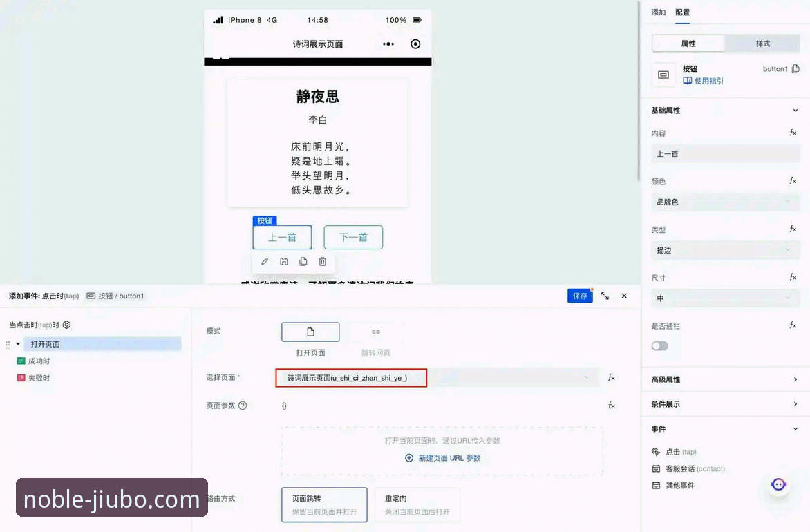Open the 尺寸 中 dropdown
This screenshot has height=532, width=810.
point(726,298)
